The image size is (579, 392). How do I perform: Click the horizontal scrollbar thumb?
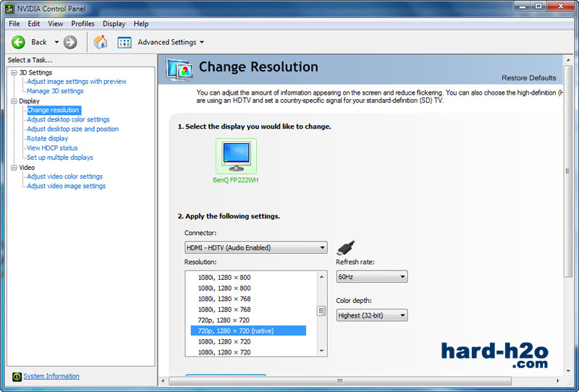(x=340, y=381)
